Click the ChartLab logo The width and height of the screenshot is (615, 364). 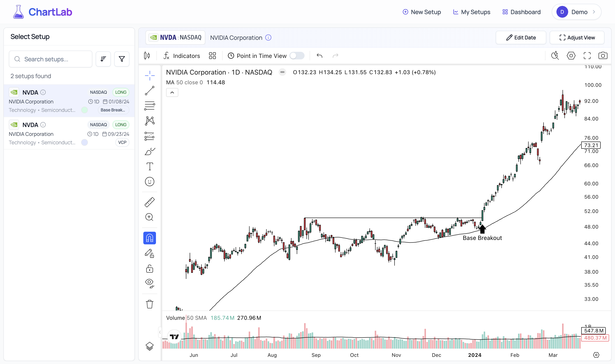(x=42, y=12)
